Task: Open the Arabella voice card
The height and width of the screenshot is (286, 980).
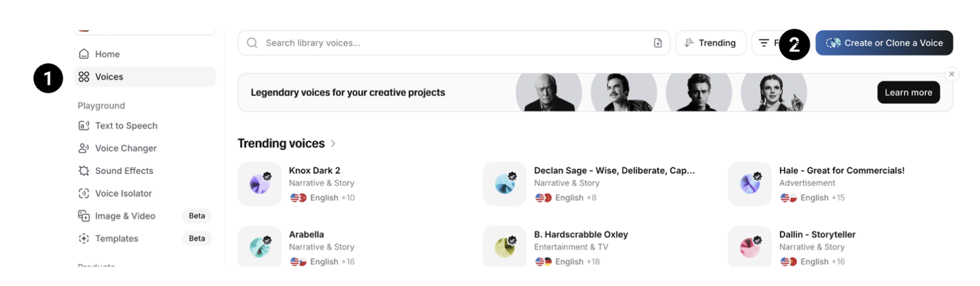Action: coord(306,234)
